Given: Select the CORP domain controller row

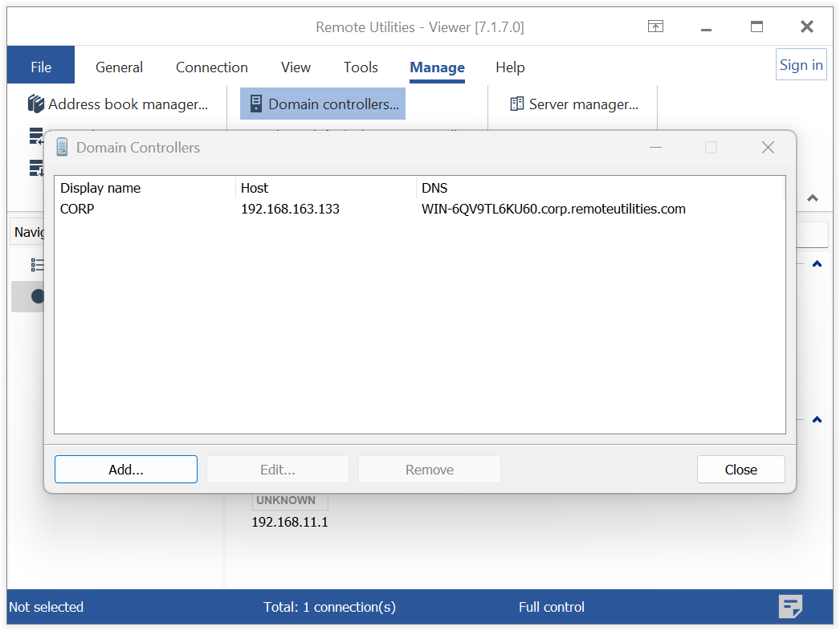Looking at the screenshot, I should pyautogui.click(x=77, y=209).
